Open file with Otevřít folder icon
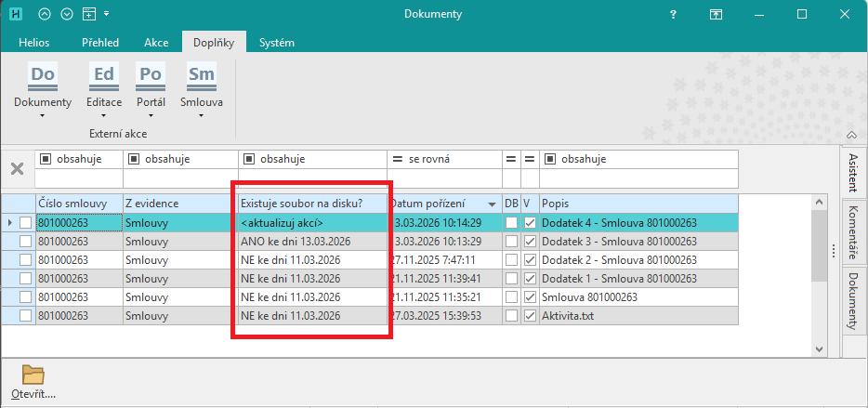 pos(33,375)
